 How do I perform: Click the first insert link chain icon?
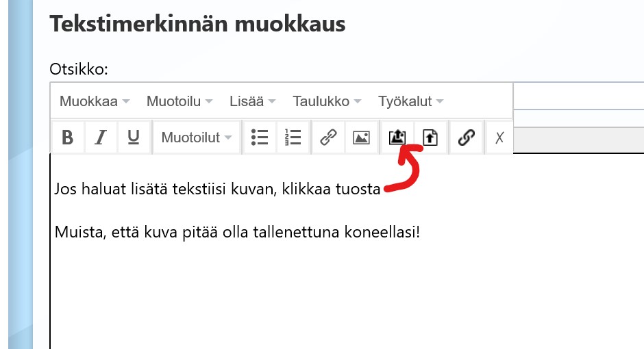click(x=328, y=138)
